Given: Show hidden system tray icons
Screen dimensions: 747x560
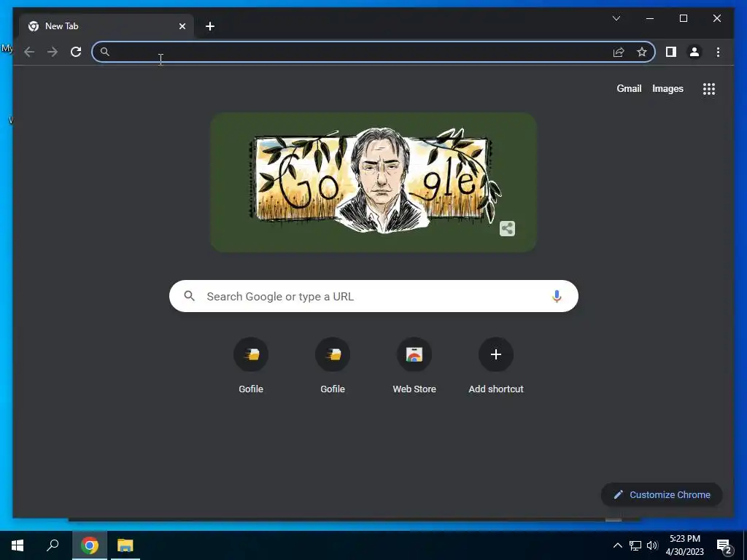Looking at the screenshot, I should pos(617,545).
